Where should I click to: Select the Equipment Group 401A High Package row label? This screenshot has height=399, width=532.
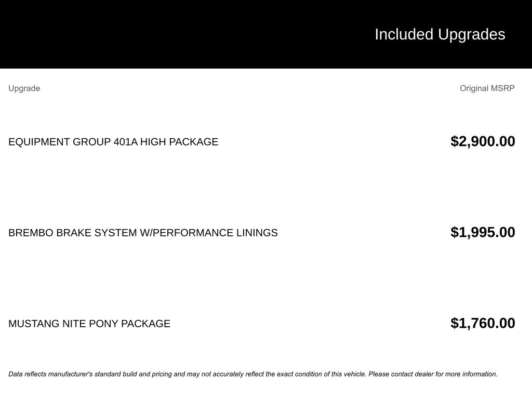[113, 142]
